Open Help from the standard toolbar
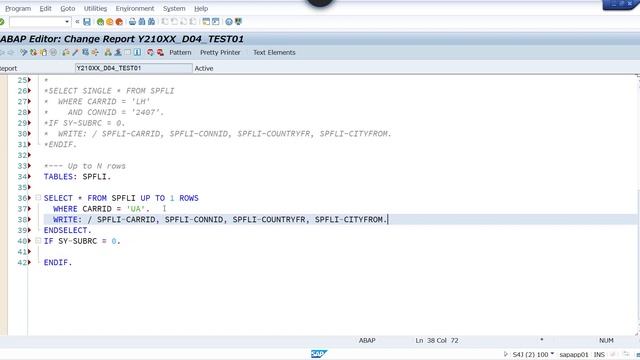The width and height of the screenshot is (640, 360). coord(229,22)
